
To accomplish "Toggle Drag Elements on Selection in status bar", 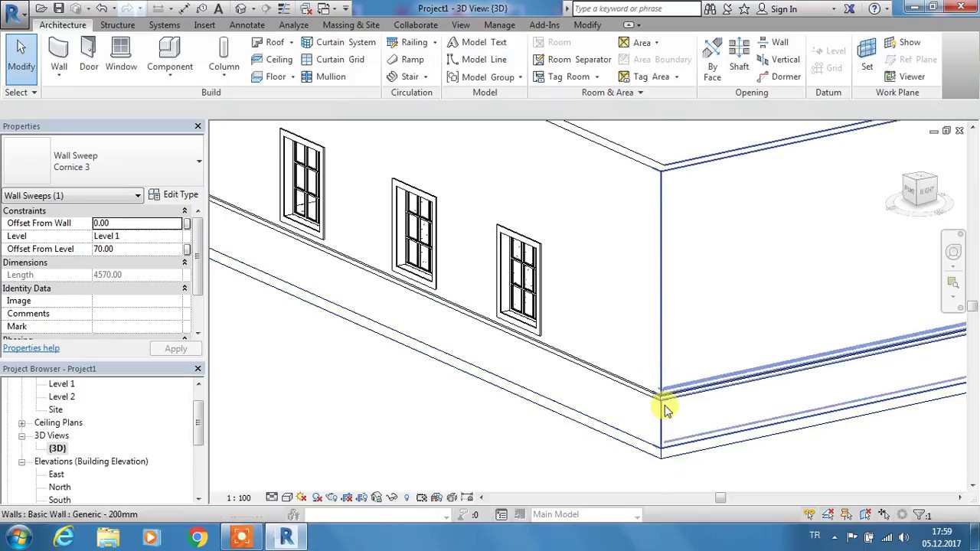I will coord(884,514).
